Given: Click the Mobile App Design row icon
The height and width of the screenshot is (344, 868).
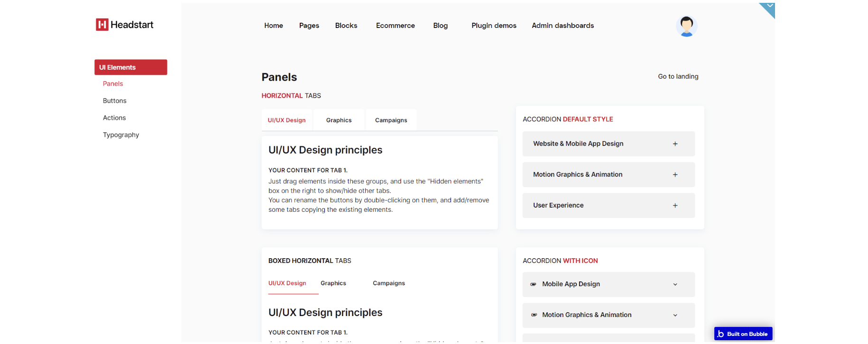Looking at the screenshot, I should click(533, 284).
